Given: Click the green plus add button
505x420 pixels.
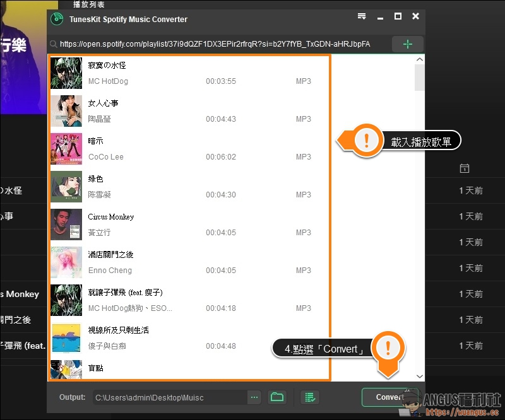Looking at the screenshot, I should (x=407, y=44).
